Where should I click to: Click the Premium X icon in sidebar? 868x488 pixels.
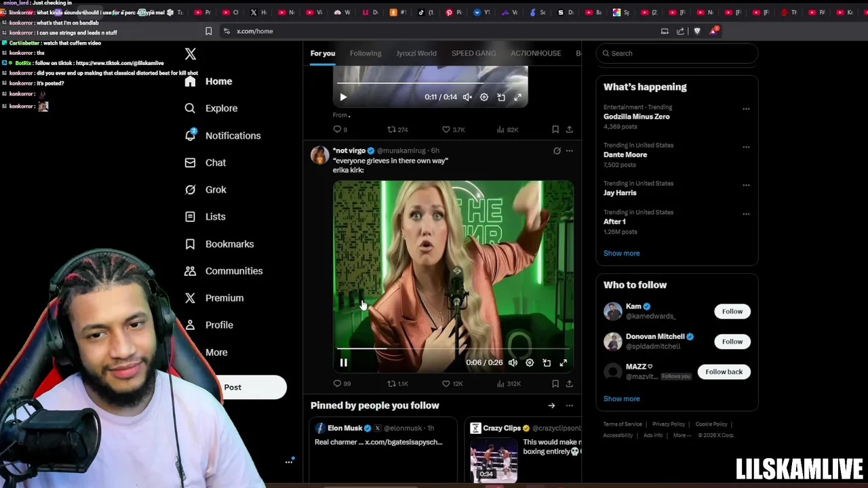tap(191, 298)
